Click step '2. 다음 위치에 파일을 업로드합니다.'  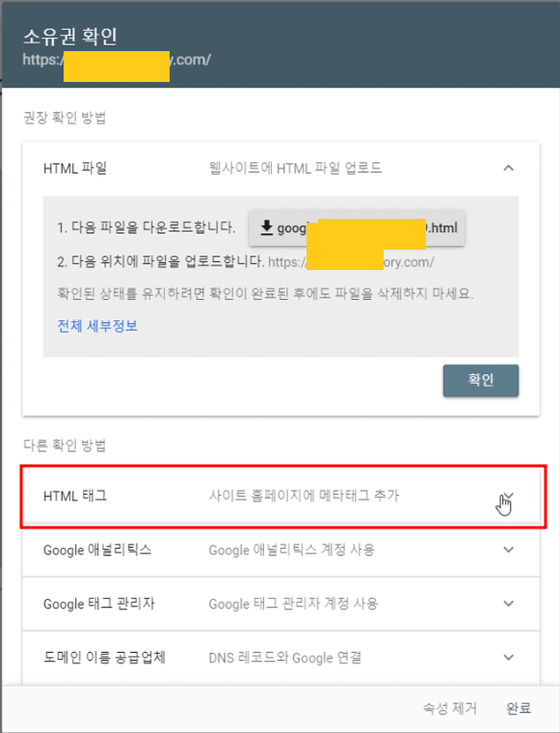(x=161, y=261)
